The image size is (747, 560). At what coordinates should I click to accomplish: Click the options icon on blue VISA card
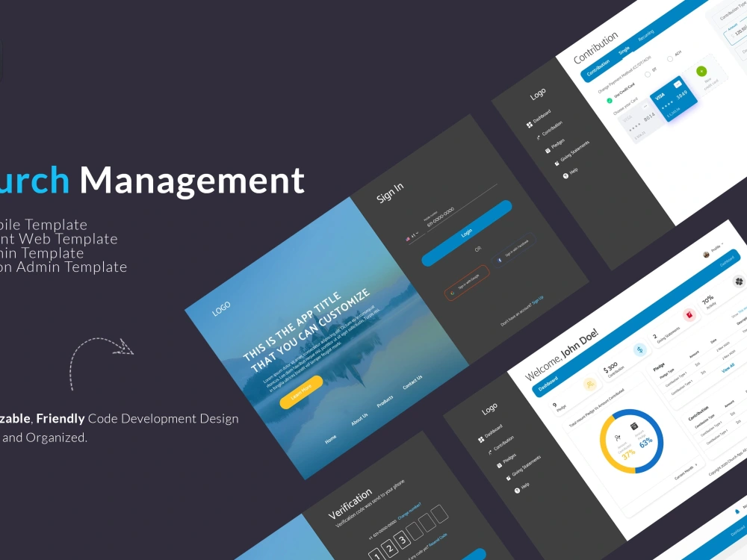677,84
